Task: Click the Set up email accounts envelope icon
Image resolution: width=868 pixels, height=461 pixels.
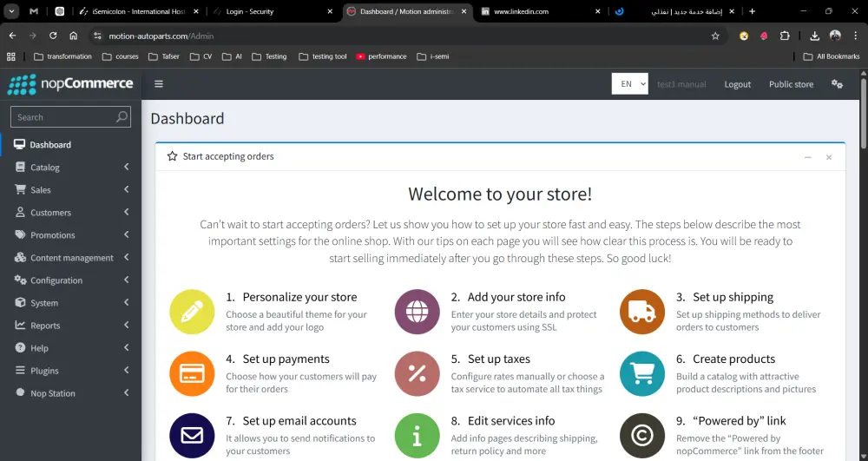Action: (x=192, y=436)
